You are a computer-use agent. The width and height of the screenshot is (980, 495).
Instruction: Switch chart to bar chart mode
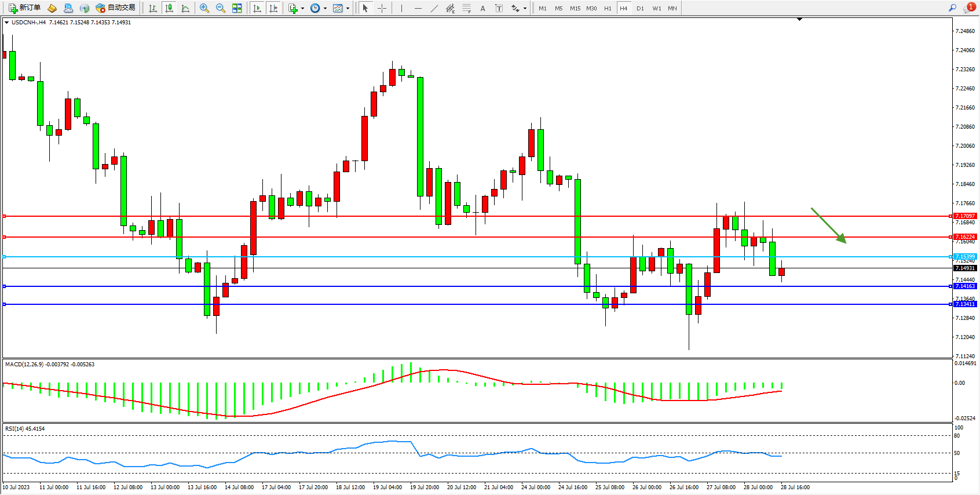(153, 8)
